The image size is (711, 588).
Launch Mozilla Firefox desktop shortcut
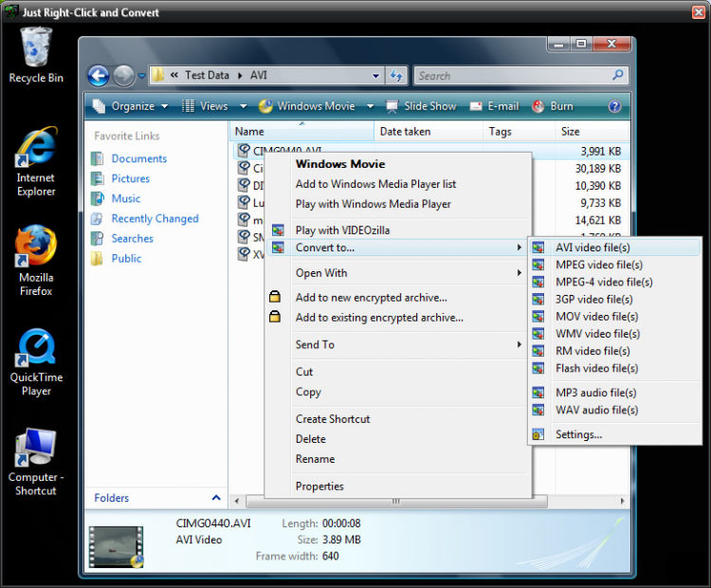point(36,261)
